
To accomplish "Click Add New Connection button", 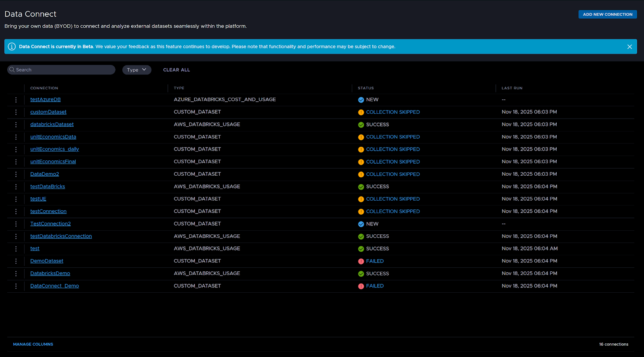I will pyautogui.click(x=607, y=14).
